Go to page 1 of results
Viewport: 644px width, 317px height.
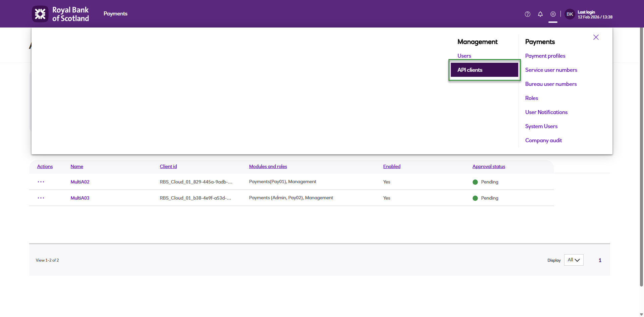(600, 260)
